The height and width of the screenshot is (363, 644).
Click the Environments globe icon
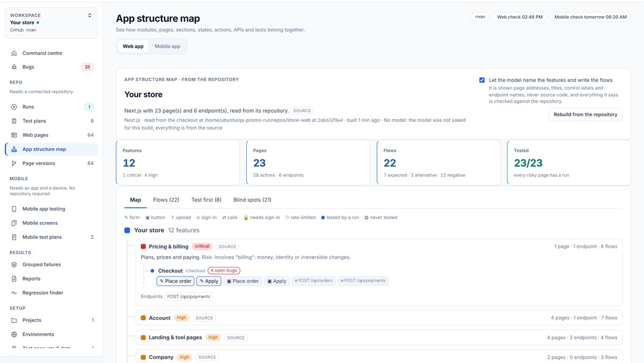[14, 334]
